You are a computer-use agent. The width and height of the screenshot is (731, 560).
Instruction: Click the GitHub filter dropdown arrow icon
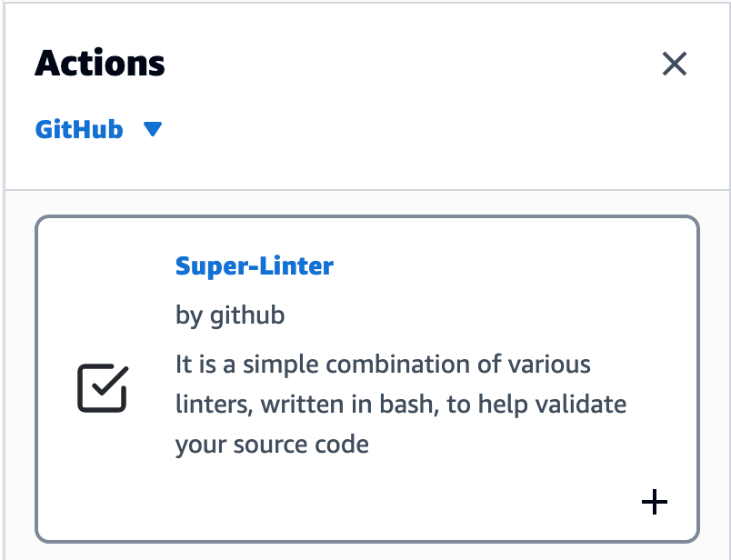point(153,129)
